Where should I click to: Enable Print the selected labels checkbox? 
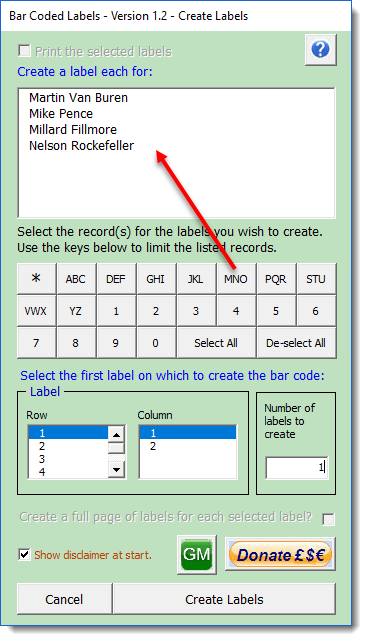(x=25, y=51)
